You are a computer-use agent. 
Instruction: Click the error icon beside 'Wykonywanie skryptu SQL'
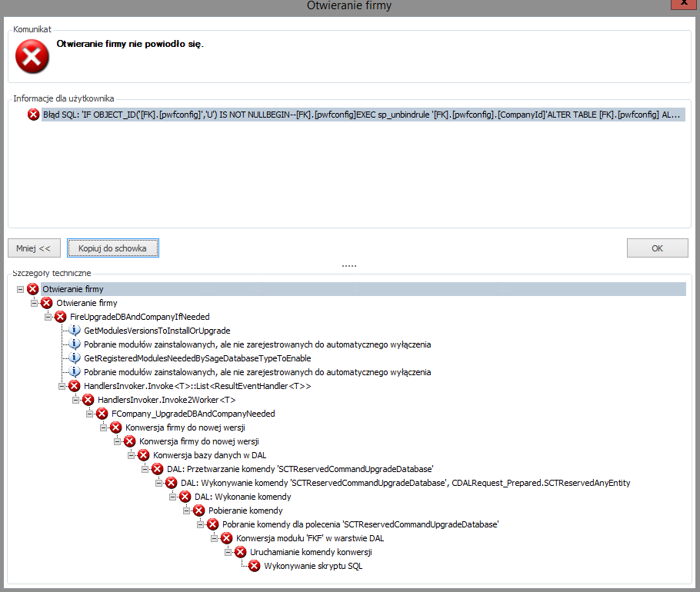click(255, 566)
